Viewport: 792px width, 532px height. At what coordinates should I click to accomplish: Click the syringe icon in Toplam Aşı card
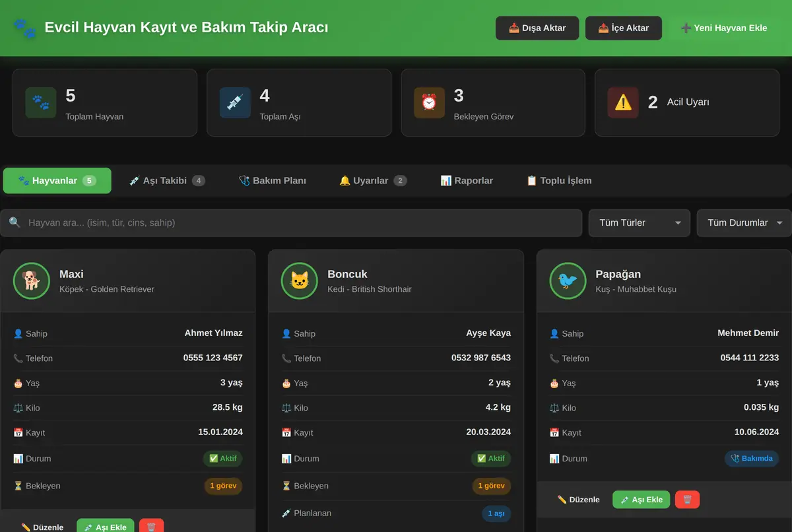pyautogui.click(x=235, y=103)
